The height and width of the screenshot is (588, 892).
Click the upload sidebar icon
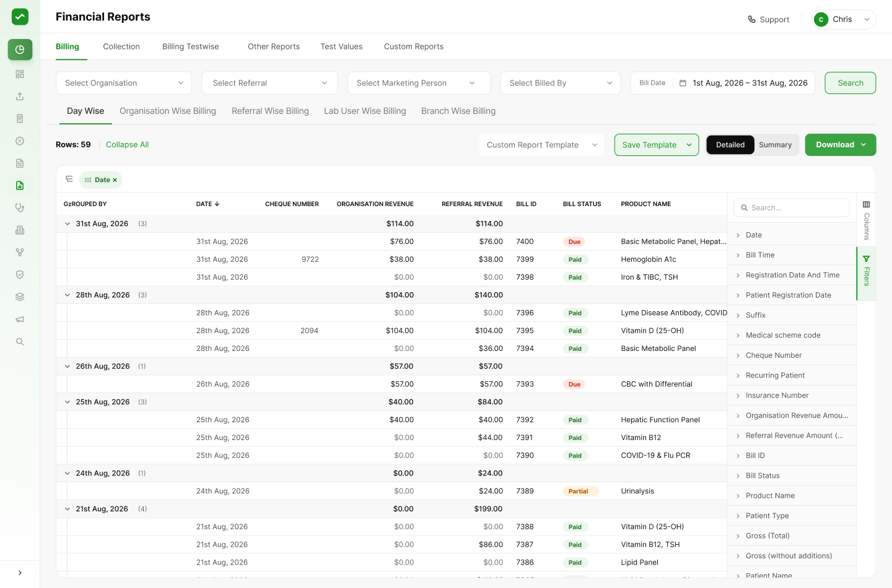[20, 97]
